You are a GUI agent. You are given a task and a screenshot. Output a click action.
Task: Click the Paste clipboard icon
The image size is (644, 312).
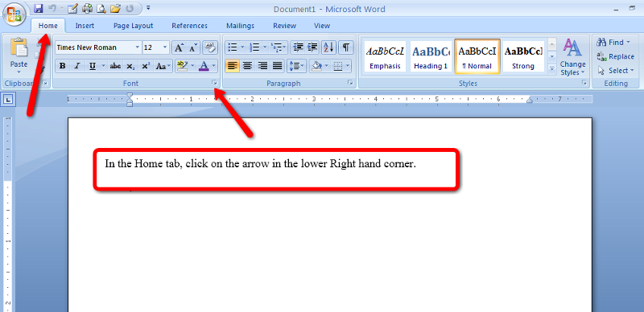pyautogui.click(x=19, y=48)
